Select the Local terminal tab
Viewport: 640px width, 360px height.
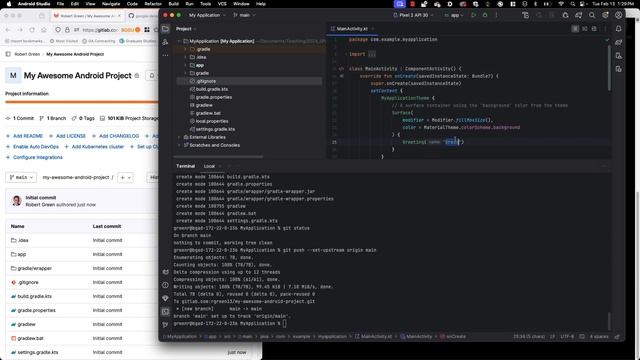[x=209, y=166]
